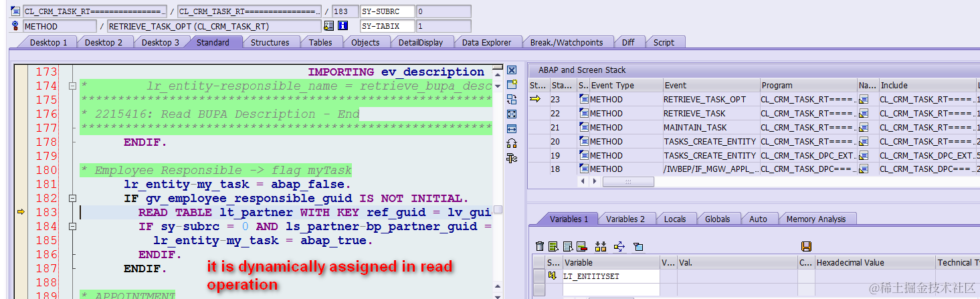The width and height of the screenshot is (980, 299).
Task: Switch to Desktop 3 tab
Action: pyautogui.click(x=161, y=42)
